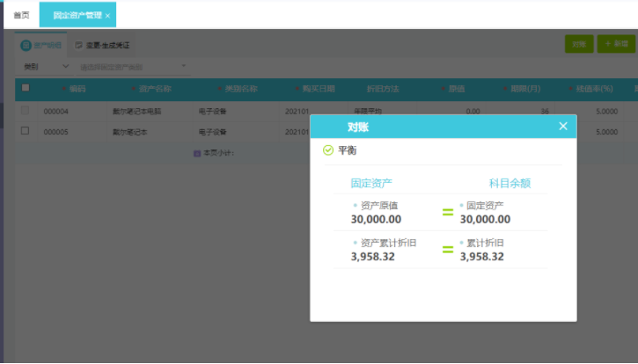Click the 折旧方法 column header
Image resolution: width=638 pixels, height=364 pixels.
click(383, 89)
